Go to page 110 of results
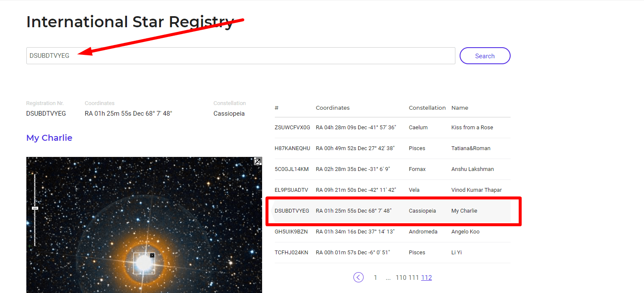 pyautogui.click(x=401, y=278)
